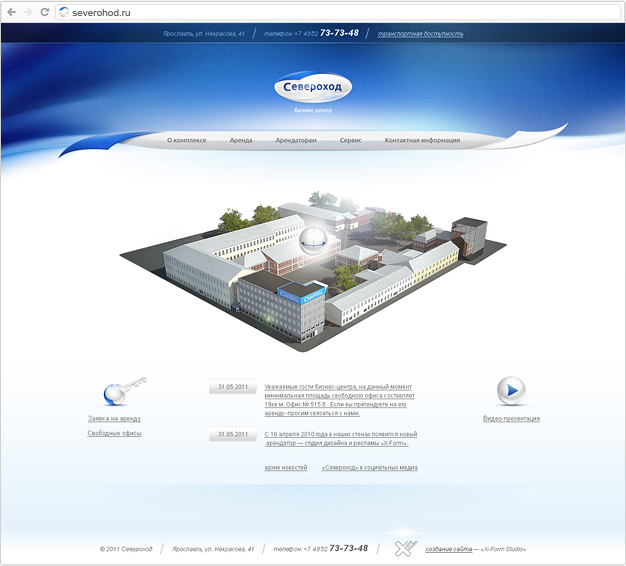Click the header phone number 73-73-48

pyautogui.click(x=339, y=33)
